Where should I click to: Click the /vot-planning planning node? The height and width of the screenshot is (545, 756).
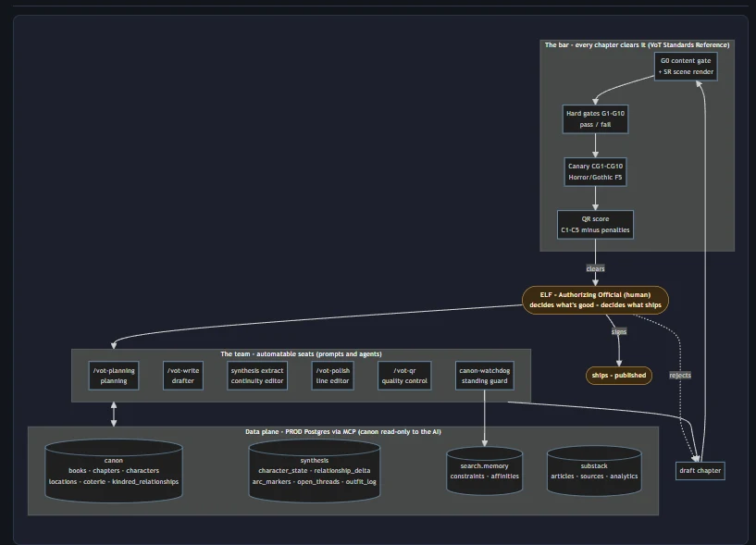click(x=114, y=376)
